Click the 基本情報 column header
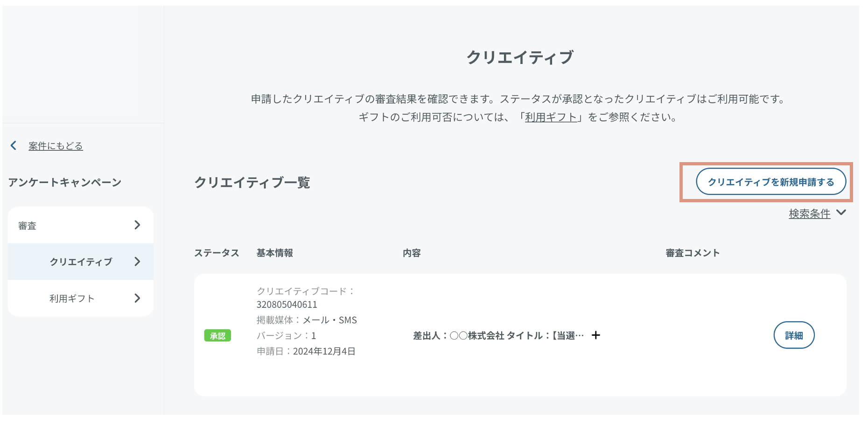The image size is (868, 426). [275, 253]
